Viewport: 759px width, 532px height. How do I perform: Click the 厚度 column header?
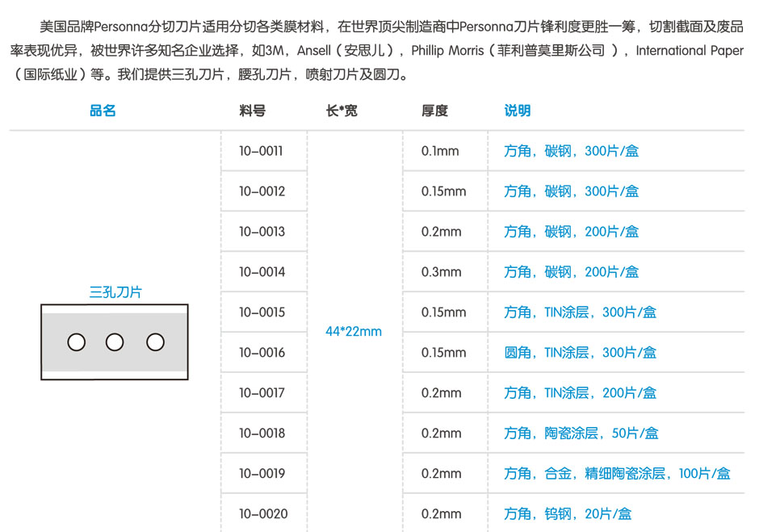pyautogui.click(x=434, y=111)
